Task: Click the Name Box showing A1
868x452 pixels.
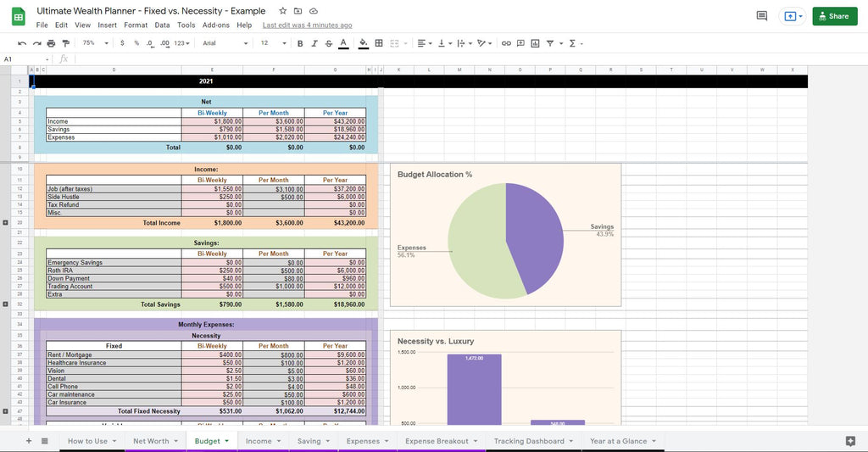Action: click(26, 59)
